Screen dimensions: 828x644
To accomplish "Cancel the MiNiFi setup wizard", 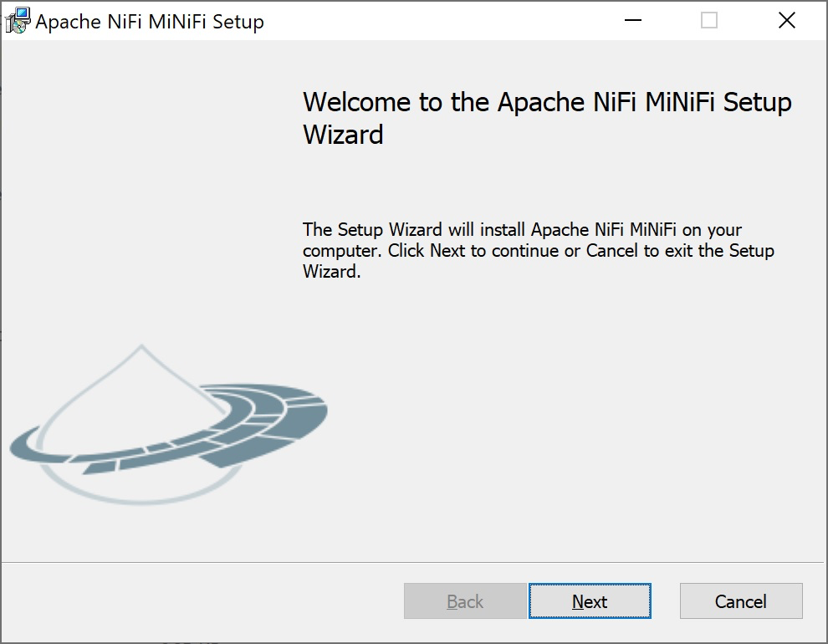I will pos(740,601).
